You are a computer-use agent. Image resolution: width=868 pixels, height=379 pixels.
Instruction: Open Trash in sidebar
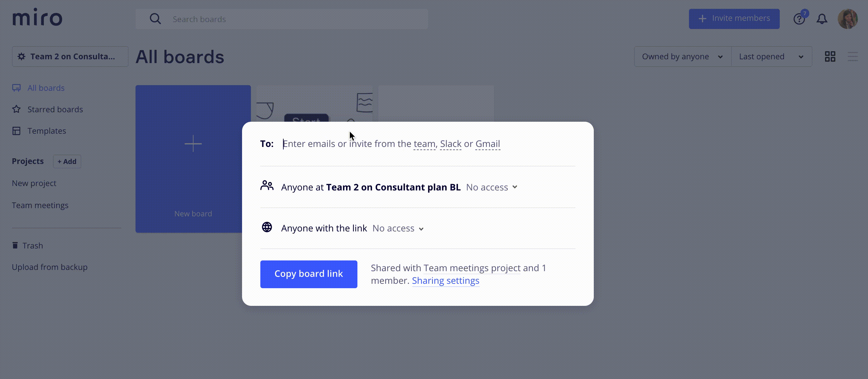(32, 246)
